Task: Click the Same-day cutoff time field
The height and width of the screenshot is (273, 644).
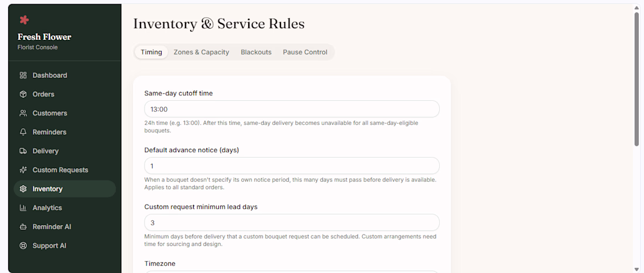Action: [x=292, y=109]
